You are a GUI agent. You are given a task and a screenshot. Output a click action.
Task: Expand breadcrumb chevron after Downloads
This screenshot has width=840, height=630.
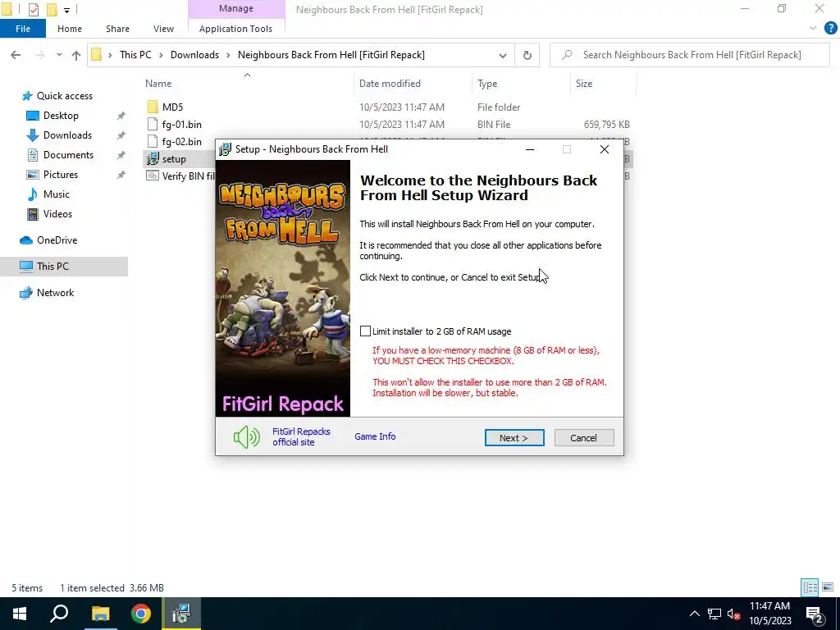click(x=228, y=55)
